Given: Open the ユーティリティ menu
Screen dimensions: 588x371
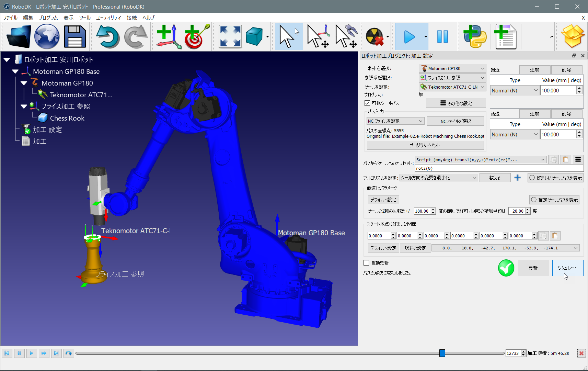Looking at the screenshot, I should (108, 18).
